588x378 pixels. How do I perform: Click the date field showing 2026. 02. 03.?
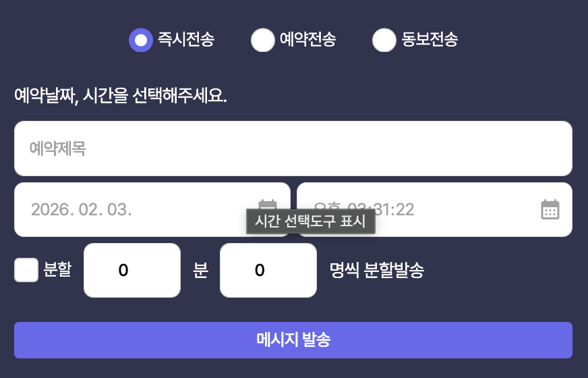pyautogui.click(x=135, y=209)
